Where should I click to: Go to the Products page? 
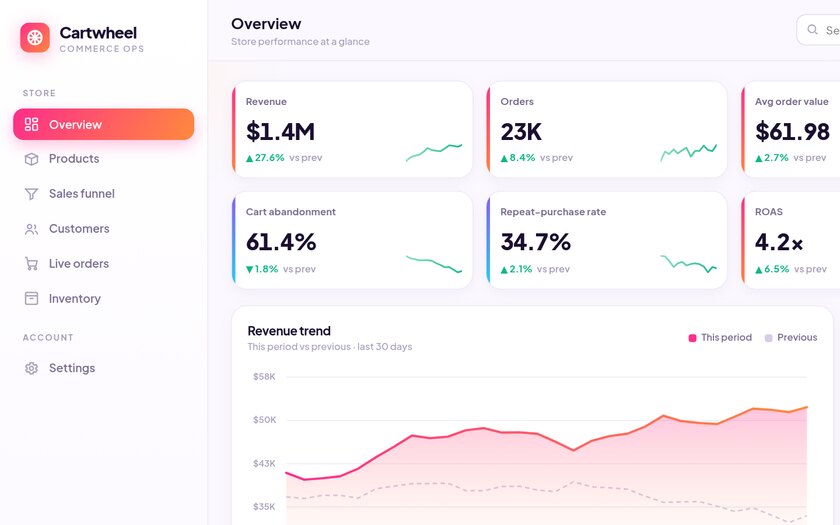103,159
